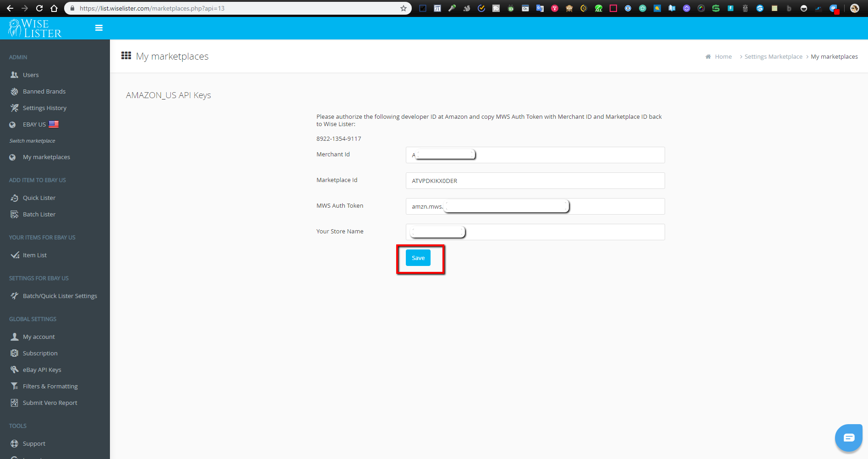Bookmark page with star icon
868x459 pixels.
(403, 8)
